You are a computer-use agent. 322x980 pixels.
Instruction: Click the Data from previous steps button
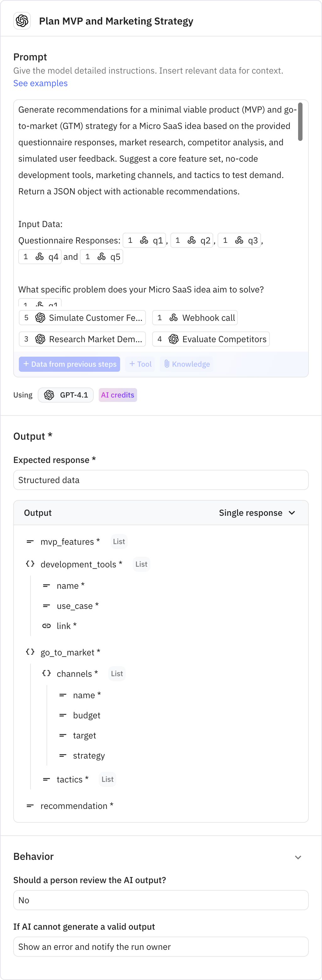pos(69,364)
